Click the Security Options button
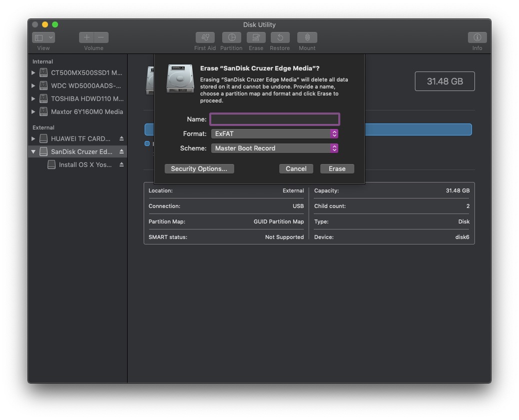 (199, 168)
